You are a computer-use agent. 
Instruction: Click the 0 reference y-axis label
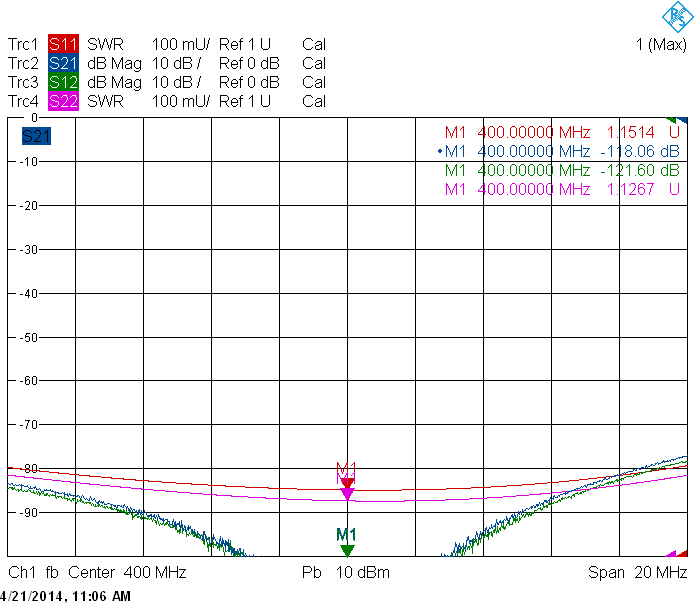[34, 118]
